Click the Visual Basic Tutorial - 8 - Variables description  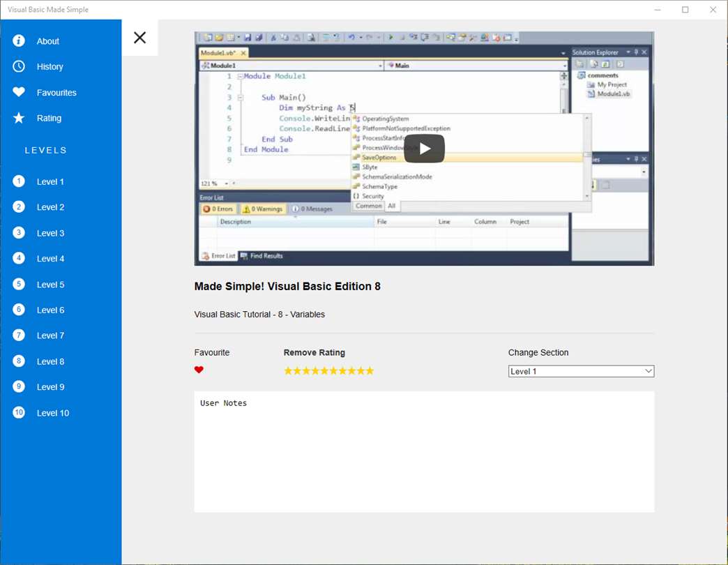pyautogui.click(x=259, y=315)
